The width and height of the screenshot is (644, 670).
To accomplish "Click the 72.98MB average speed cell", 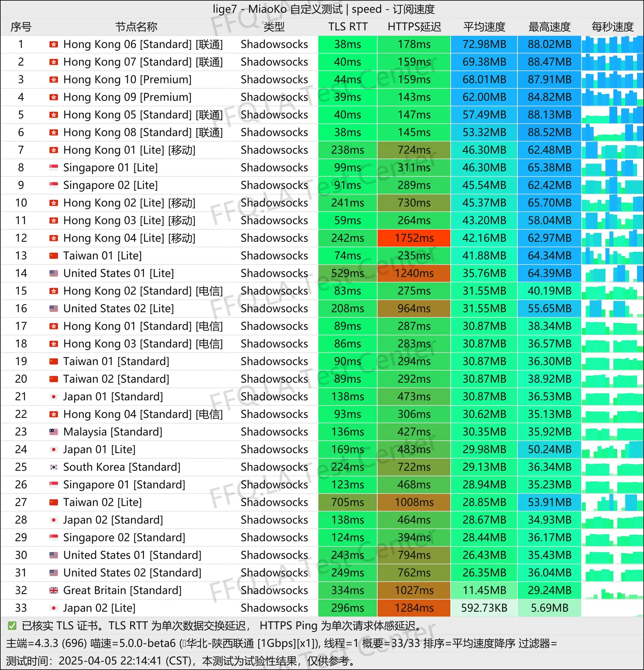I will click(484, 44).
